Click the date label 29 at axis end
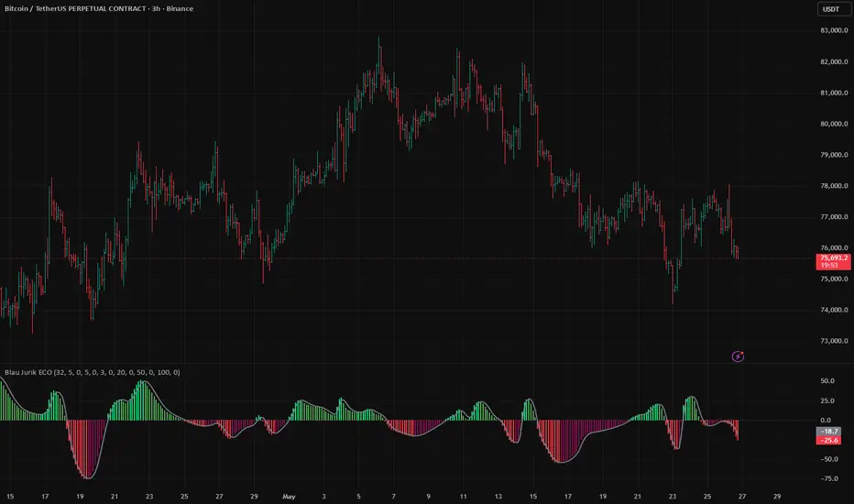Screen dimensions: 854x504 pyautogui.click(x=777, y=497)
